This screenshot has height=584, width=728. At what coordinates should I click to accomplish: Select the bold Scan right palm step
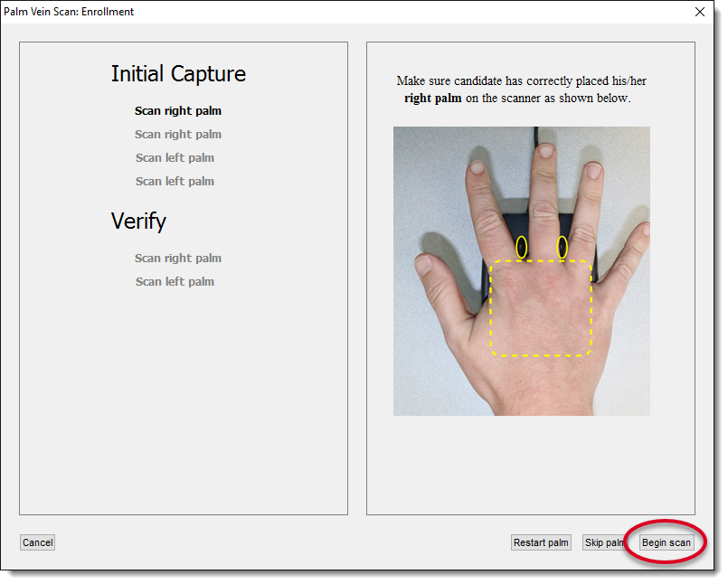(177, 110)
